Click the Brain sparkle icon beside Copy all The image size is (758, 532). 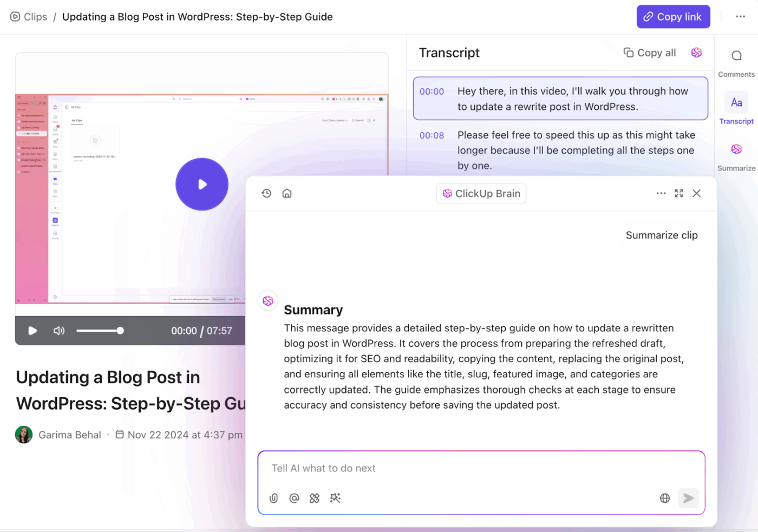696,52
